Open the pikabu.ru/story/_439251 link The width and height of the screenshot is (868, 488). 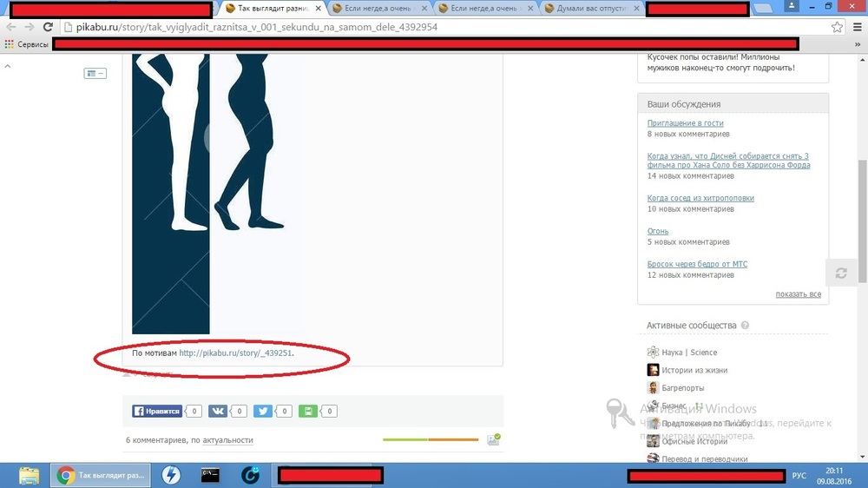[x=234, y=353]
